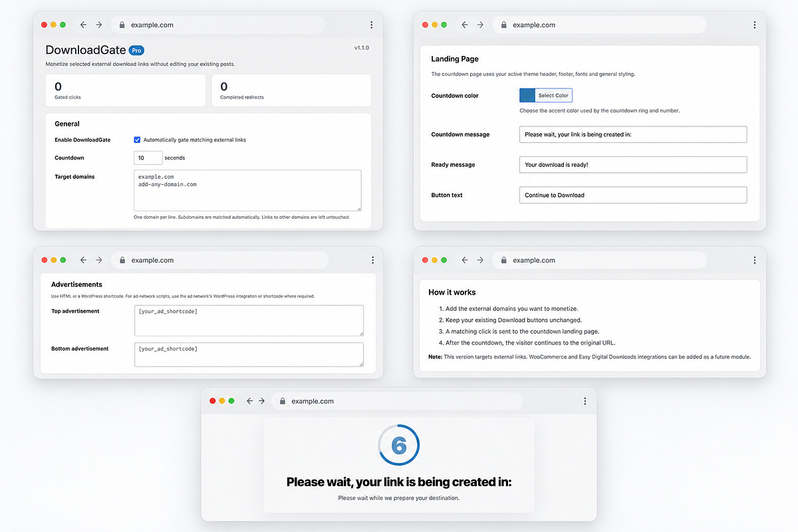Click the Select Color button
The width and height of the screenshot is (798, 532).
click(553, 95)
